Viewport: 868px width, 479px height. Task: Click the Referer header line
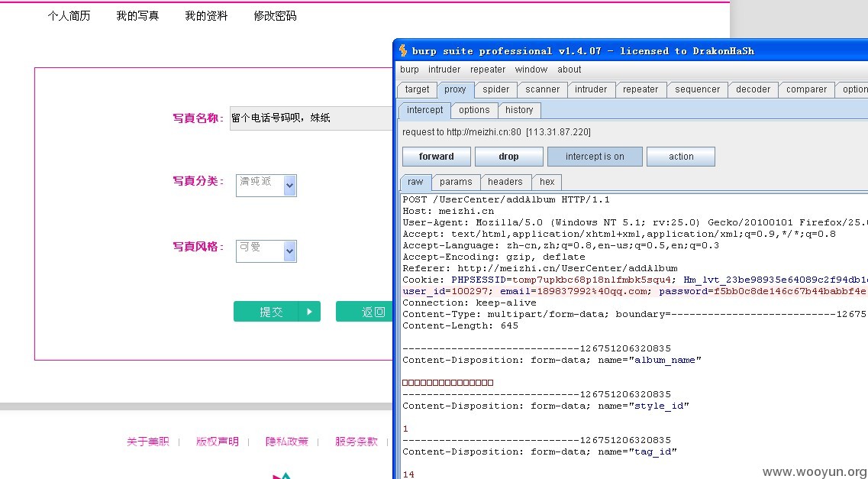(540, 268)
